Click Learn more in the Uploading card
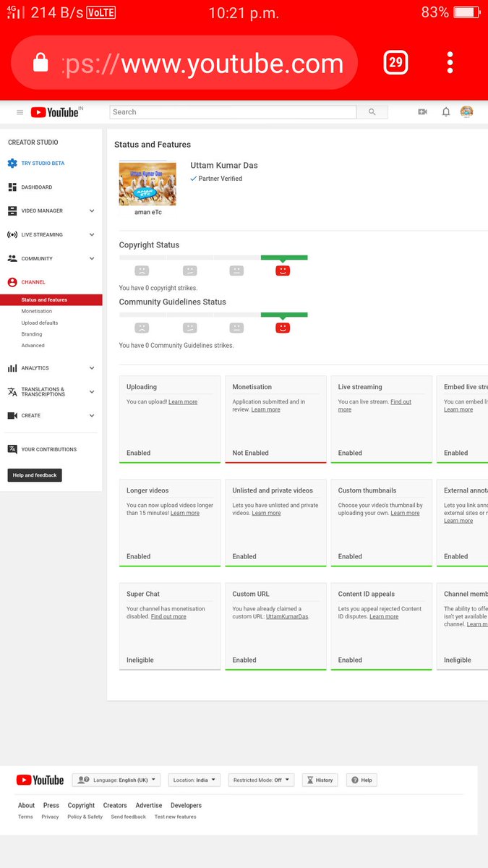This screenshot has width=488, height=868. pos(183,401)
